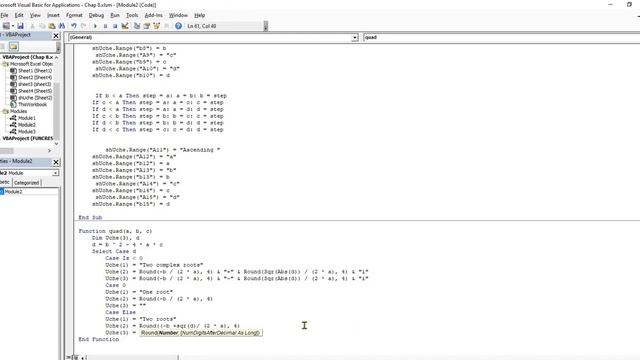The image size is (640, 360).
Task: Select Sheet2 (Sheet4) in project tree
Action: 35,77
